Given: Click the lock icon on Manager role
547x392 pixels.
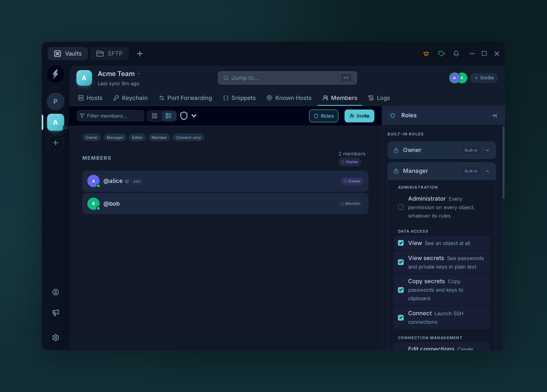Looking at the screenshot, I should 396,171.
